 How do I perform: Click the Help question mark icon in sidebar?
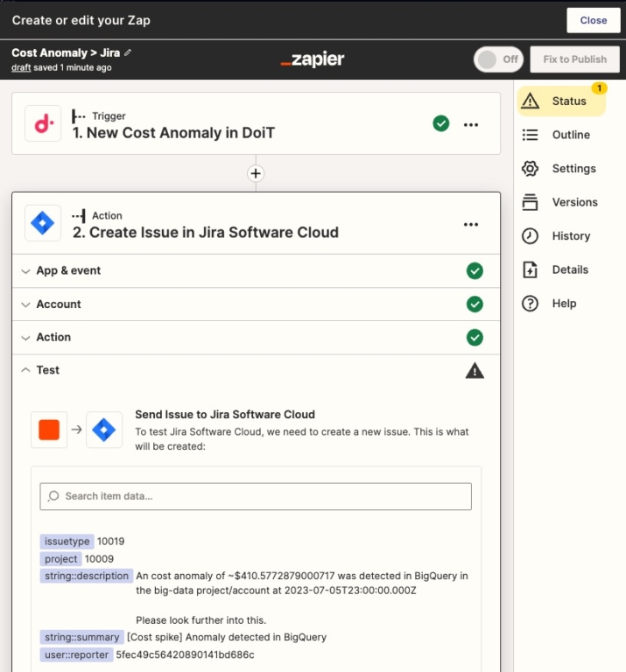pyautogui.click(x=531, y=304)
